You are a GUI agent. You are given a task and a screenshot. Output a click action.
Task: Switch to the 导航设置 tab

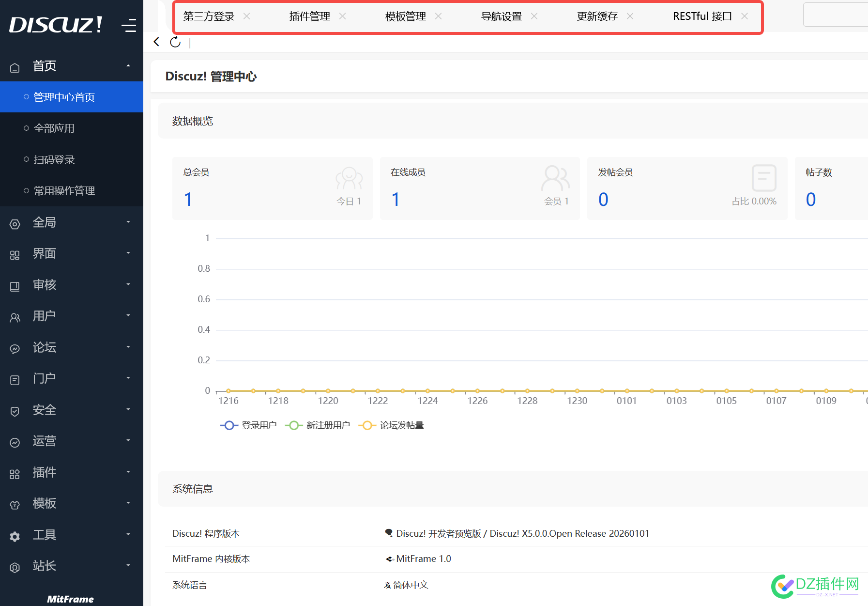[502, 16]
